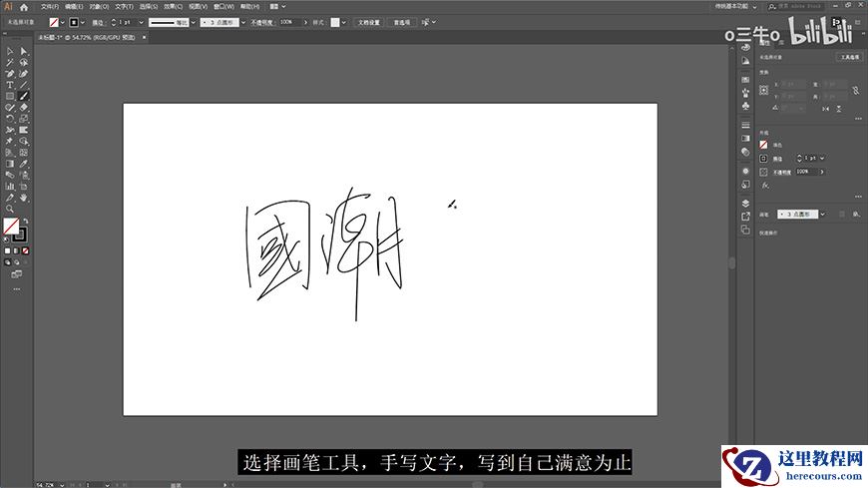Open brush definition dropdown in control bar

tap(243, 23)
